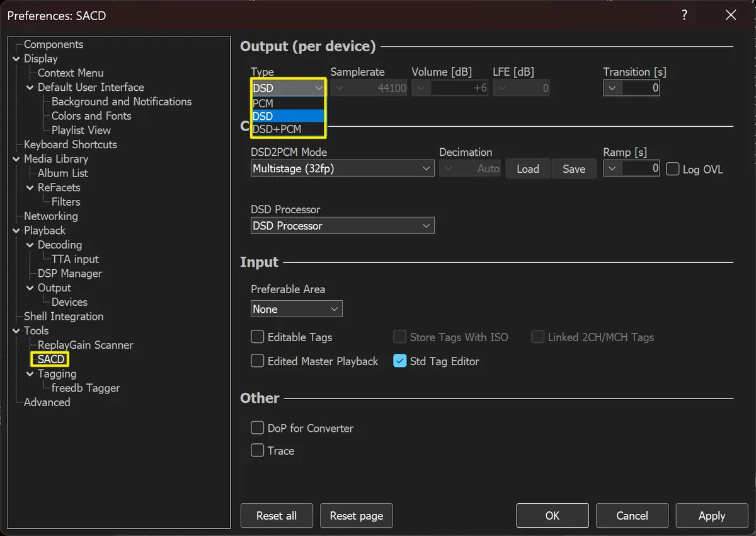Collapse the Decoding tree node
The width and height of the screenshot is (756, 536).
[x=30, y=245]
